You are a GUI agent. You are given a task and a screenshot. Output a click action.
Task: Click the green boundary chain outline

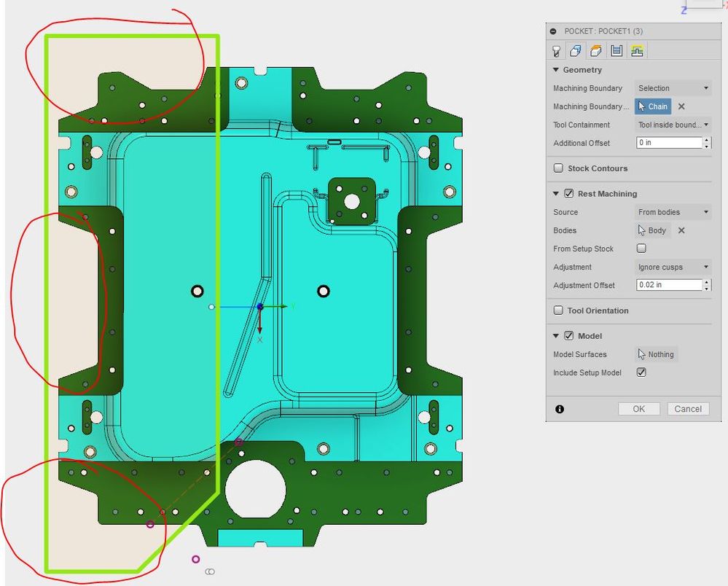pos(47,302)
